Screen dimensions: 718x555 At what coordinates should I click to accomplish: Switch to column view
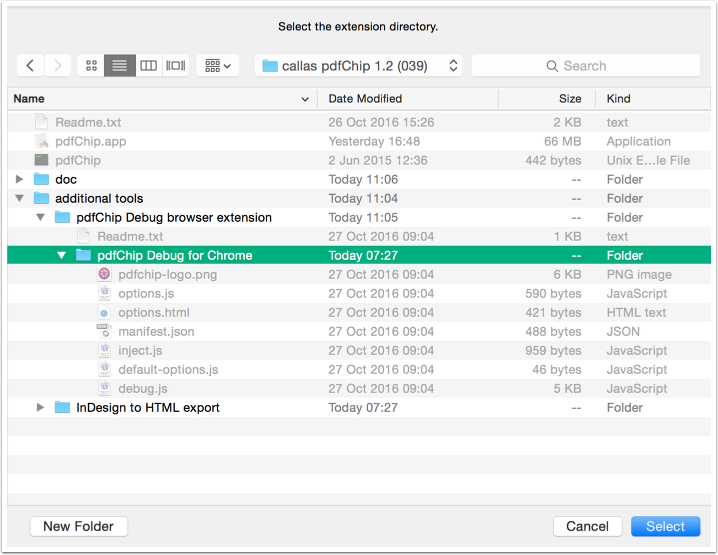148,66
